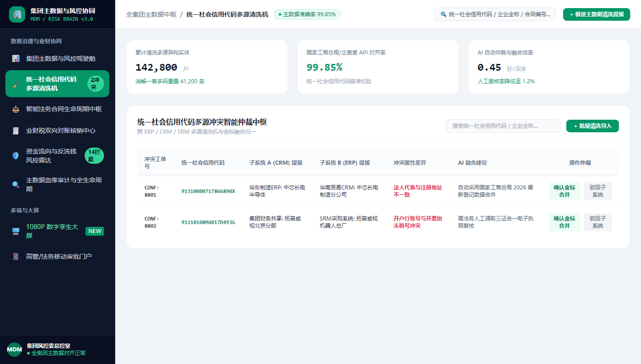The width and height of the screenshot is (641, 364).
Task: Click 全集团主数据中枢 breadcrumb link
Action: coord(151,14)
